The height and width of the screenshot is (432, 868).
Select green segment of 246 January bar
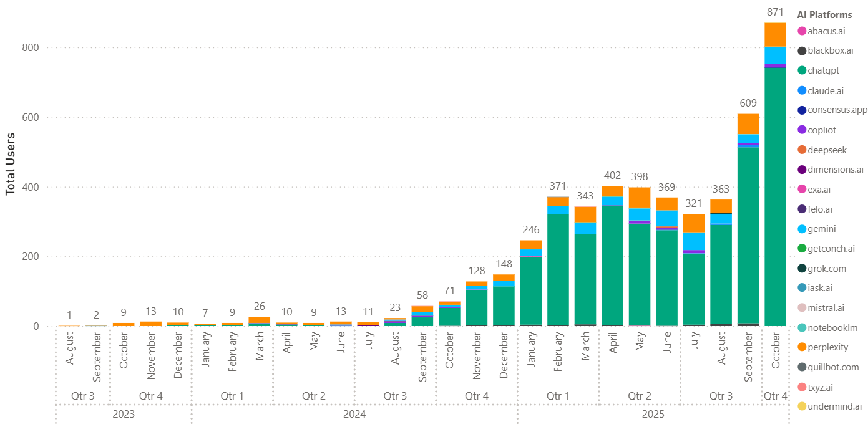531,290
